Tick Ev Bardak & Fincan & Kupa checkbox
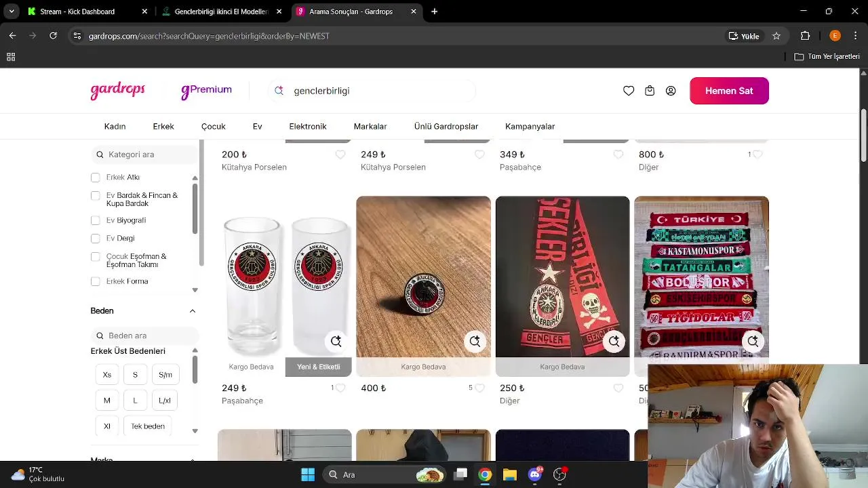Screen dimensions: 868x488 point(96,196)
